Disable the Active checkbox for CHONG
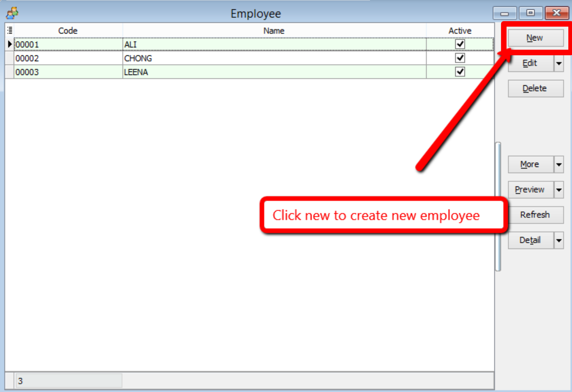The width and height of the screenshot is (572, 392). pyautogui.click(x=460, y=58)
